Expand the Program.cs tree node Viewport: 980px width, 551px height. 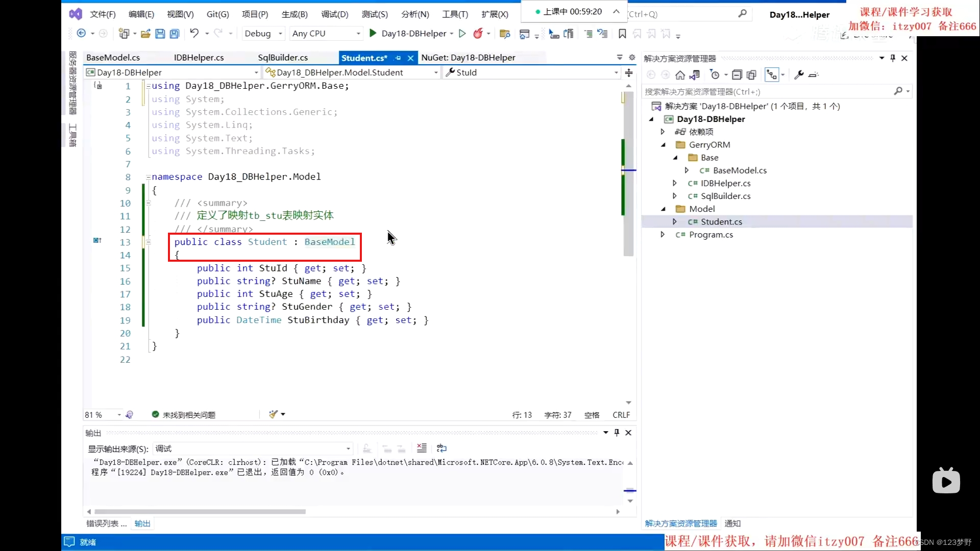[663, 235]
